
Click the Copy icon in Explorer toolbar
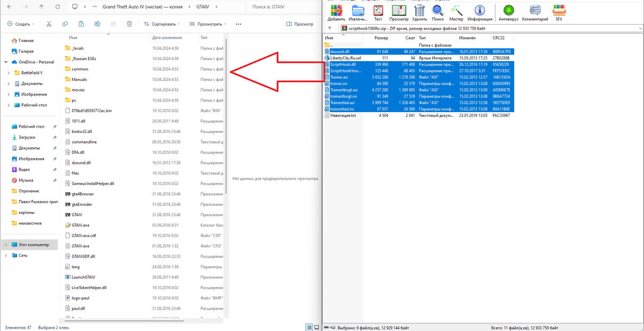tap(65, 24)
